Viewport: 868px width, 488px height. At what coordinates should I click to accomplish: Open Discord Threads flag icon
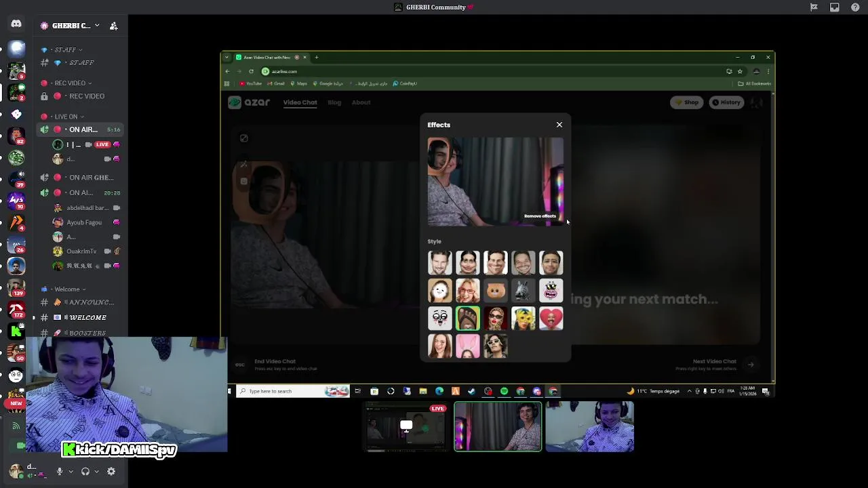pyautogui.click(x=814, y=7)
